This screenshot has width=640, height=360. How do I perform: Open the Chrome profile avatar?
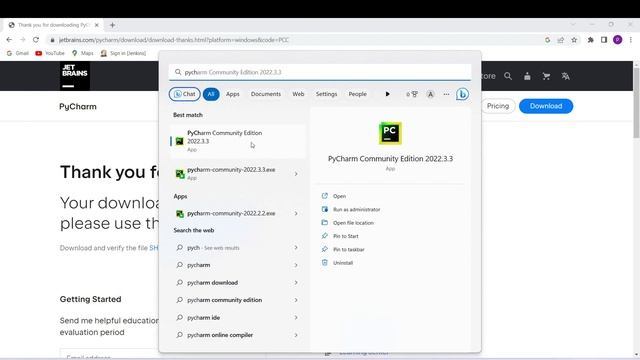[618, 40]
